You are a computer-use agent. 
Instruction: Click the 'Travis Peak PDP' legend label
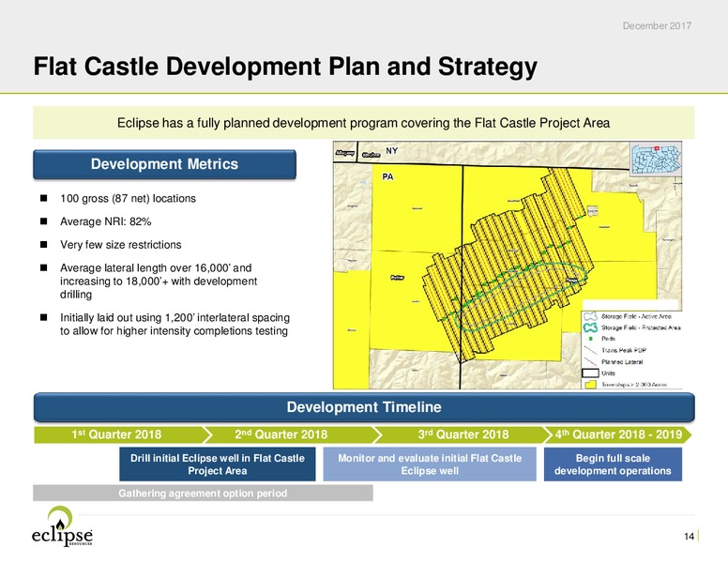[624, 350]
